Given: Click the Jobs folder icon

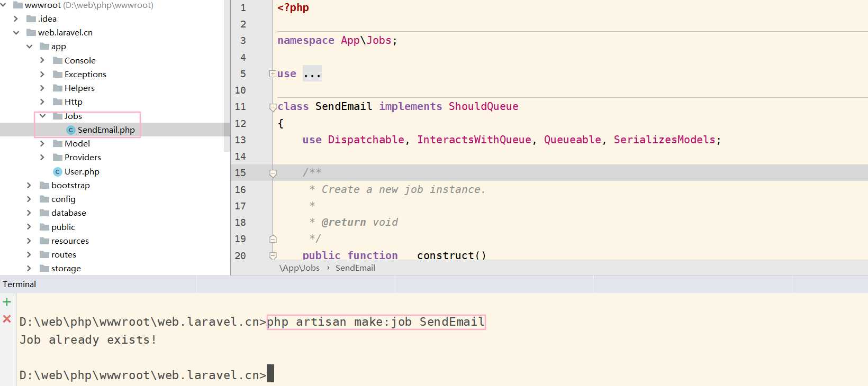Looking at the screenshot, I should (58, 116).
